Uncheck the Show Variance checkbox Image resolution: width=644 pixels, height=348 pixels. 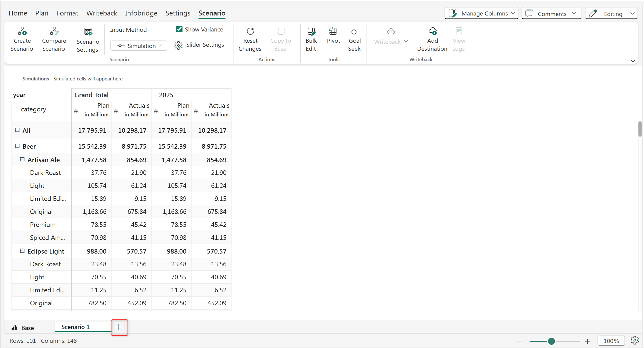[179, 29]
